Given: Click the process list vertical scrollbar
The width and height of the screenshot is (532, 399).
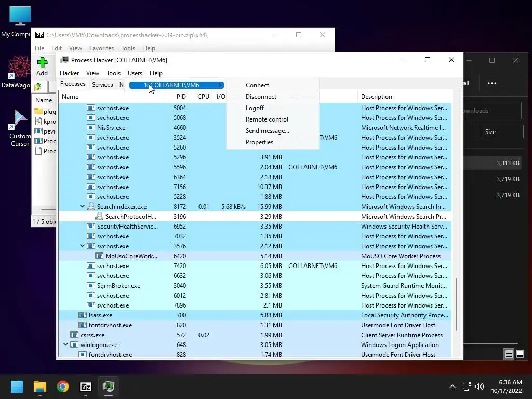Looking at the screenshot, I should tap(457, 304).
